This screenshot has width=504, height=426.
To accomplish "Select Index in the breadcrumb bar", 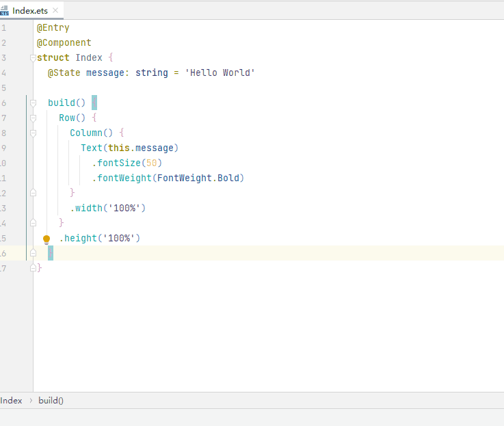I will [11, 401].
